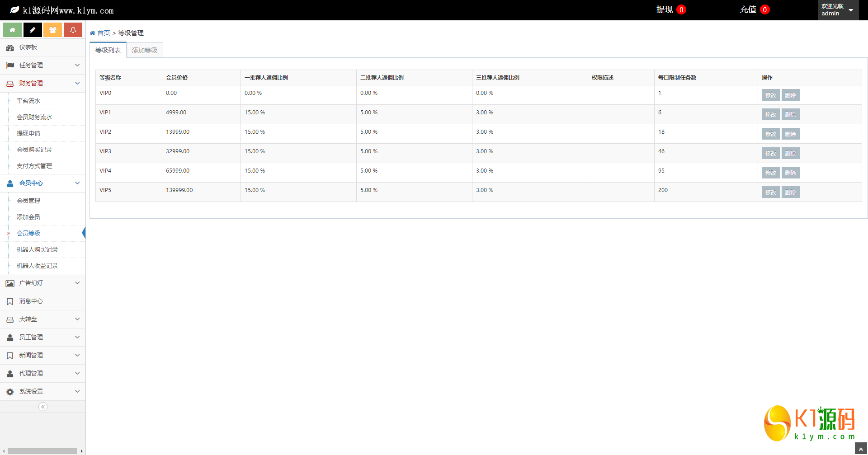Click the sidebar horizontal scrollbar
The image size is (868, 455).
click(x=42, y=451)
